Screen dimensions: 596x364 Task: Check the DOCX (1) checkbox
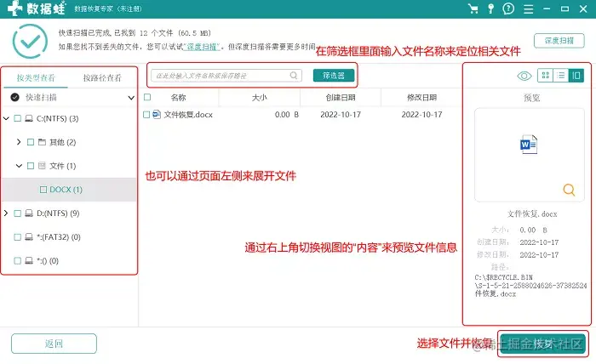[43, 190]
